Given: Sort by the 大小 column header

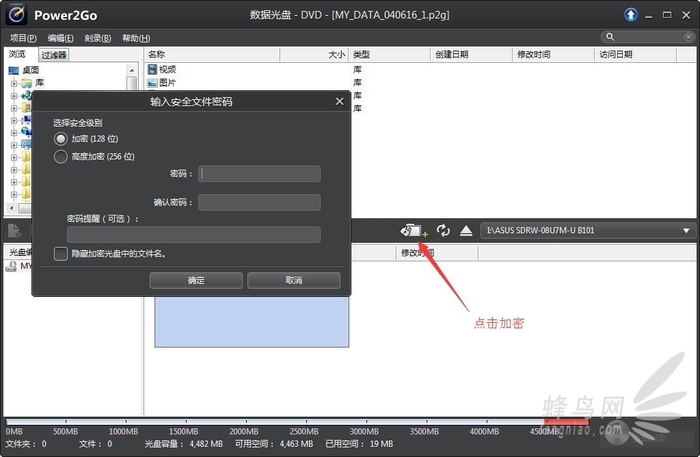Looking at the screenshot, I should point(314,54).
